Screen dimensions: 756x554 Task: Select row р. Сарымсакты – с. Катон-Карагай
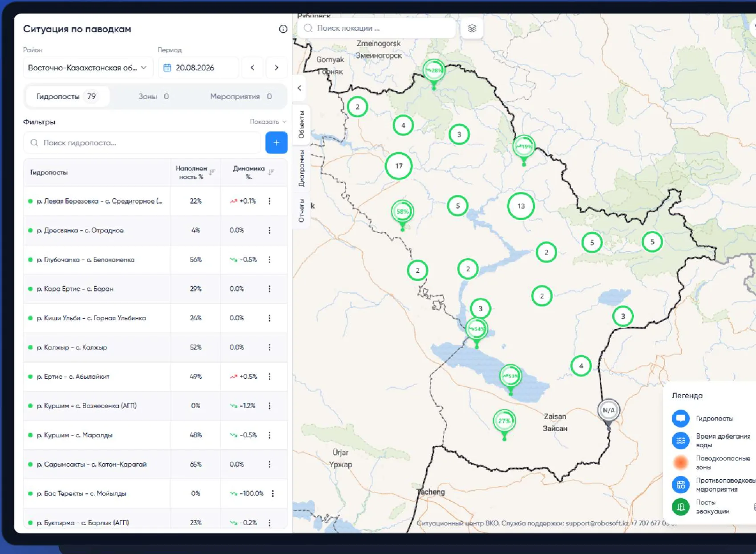155,464
